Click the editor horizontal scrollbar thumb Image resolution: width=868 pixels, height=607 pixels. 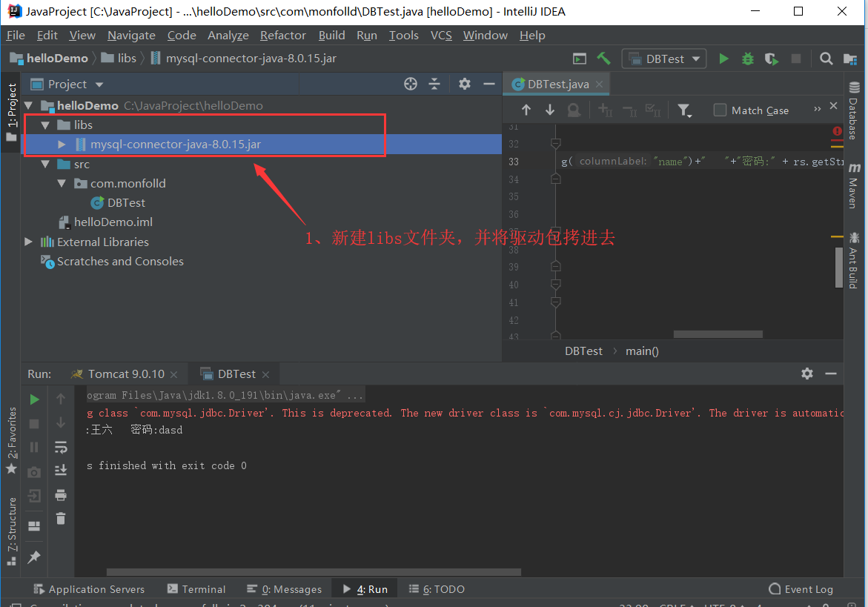coord(718,334)
